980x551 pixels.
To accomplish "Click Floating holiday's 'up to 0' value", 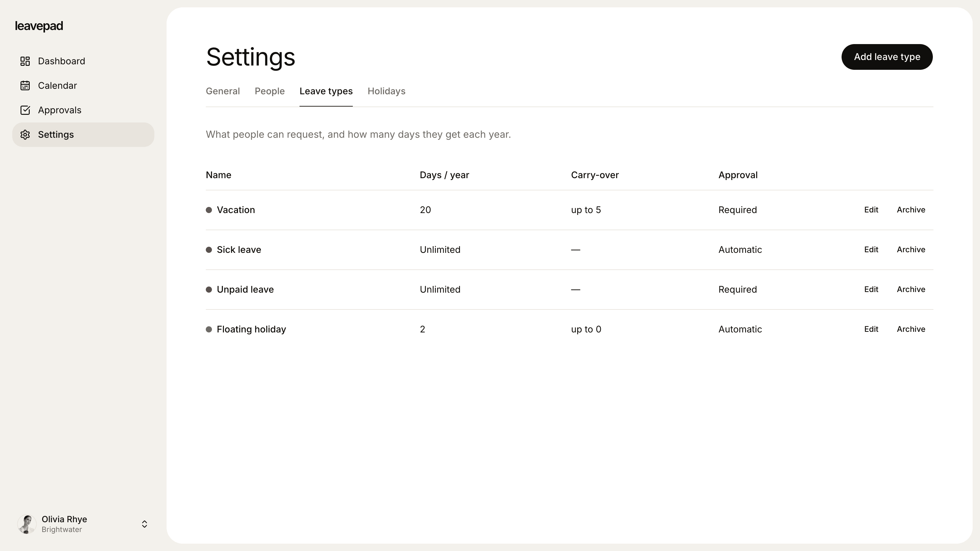I will [x=586, y=329].
